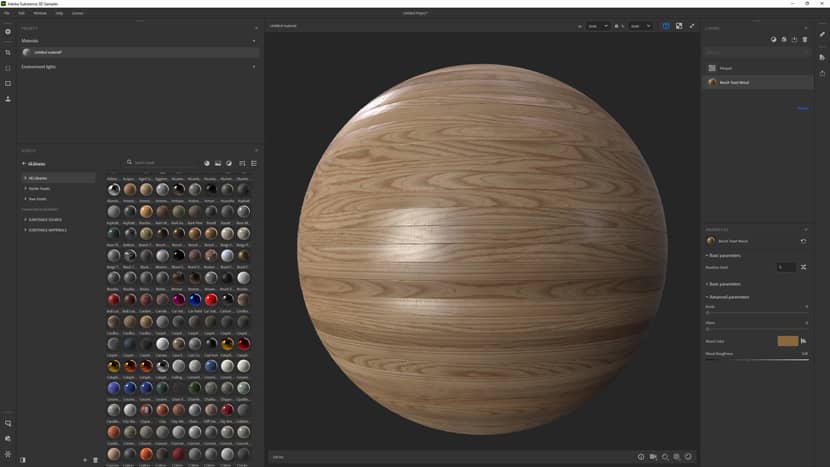The height and width of the screenshot is (467, 830).
Task: Click the All libraries back arrow
Action: coord(24,164)
